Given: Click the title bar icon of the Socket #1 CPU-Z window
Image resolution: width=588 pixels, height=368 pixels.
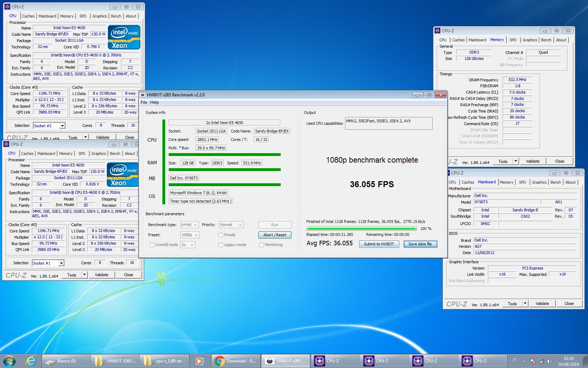Looking at the screenshot, I should point(6,144).
